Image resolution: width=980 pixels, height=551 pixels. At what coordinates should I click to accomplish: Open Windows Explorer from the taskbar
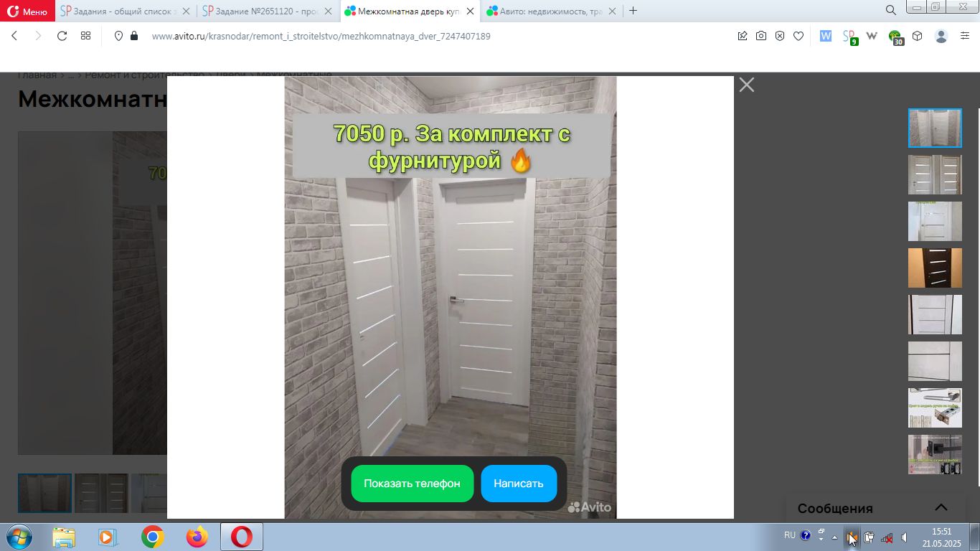[64, 537]
